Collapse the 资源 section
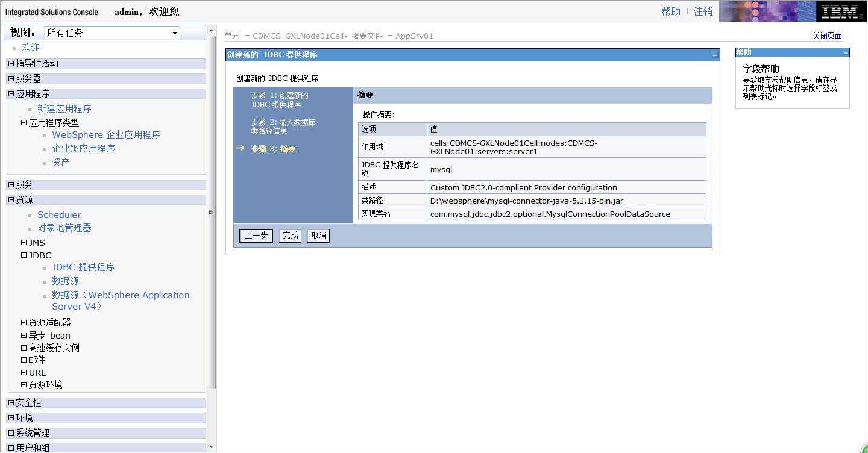This screenshot has height=453, width=868. [x=11, y=199]
